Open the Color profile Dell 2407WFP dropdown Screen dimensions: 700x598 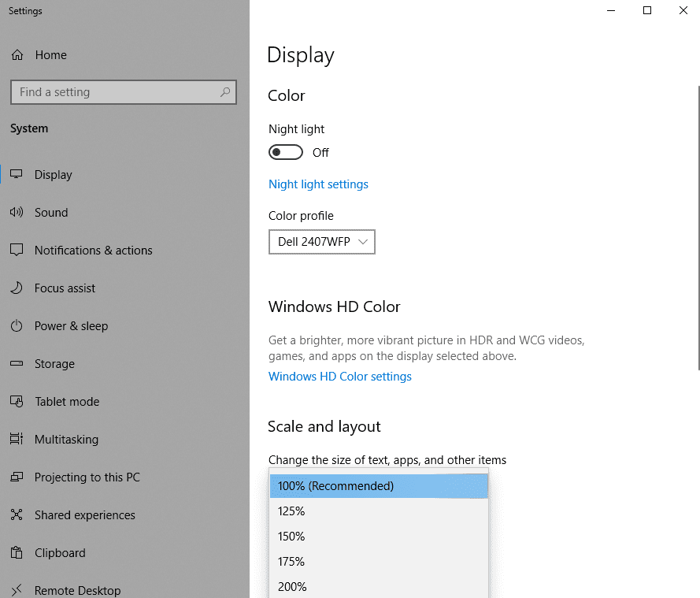pyautogui.click(x=322, y=242)
